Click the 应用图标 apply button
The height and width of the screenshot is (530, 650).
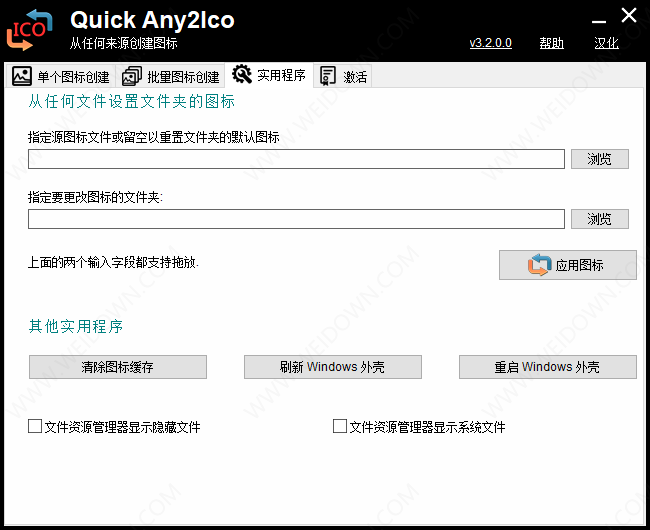click(568, 265)
